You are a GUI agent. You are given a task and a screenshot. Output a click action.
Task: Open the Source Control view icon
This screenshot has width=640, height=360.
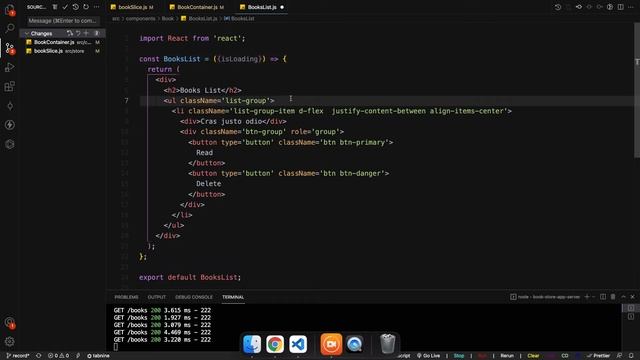click(x=9, y=48)
